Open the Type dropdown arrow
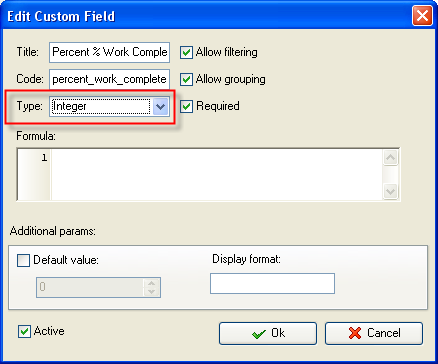 pyautogui.click(x=160, y=107)
